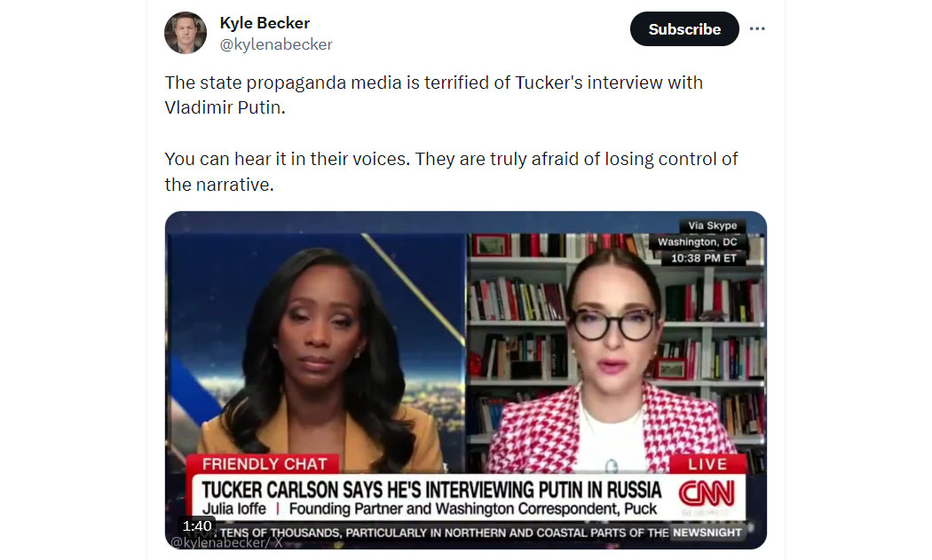
Task: Click the Julia Ioffe name caption
Action: coord(234,509)
